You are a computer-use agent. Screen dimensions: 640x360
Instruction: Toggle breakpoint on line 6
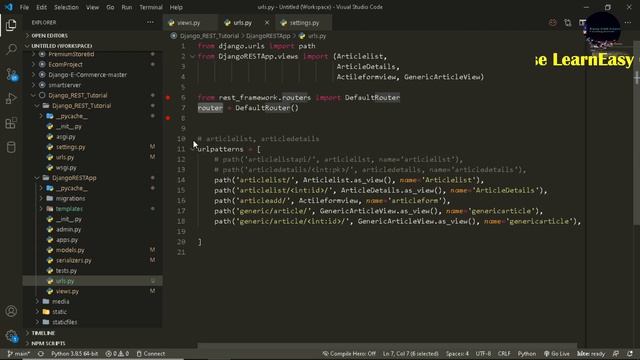pos(168,98)
